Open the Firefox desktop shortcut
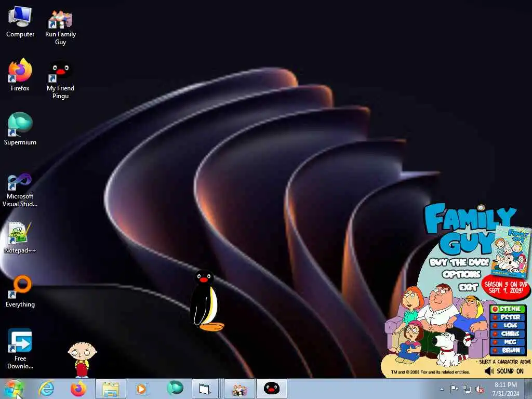532x399 pixels. (20, 75)
